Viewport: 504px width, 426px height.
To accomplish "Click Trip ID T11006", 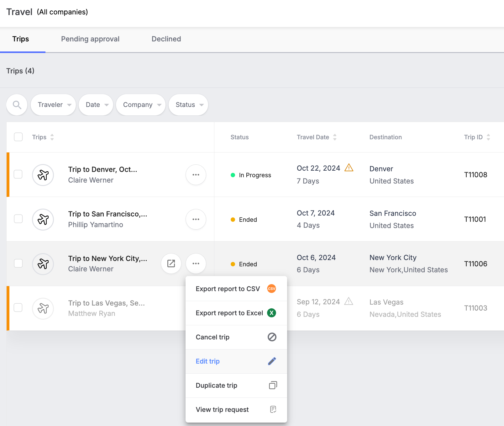I will tap(475, 264).
